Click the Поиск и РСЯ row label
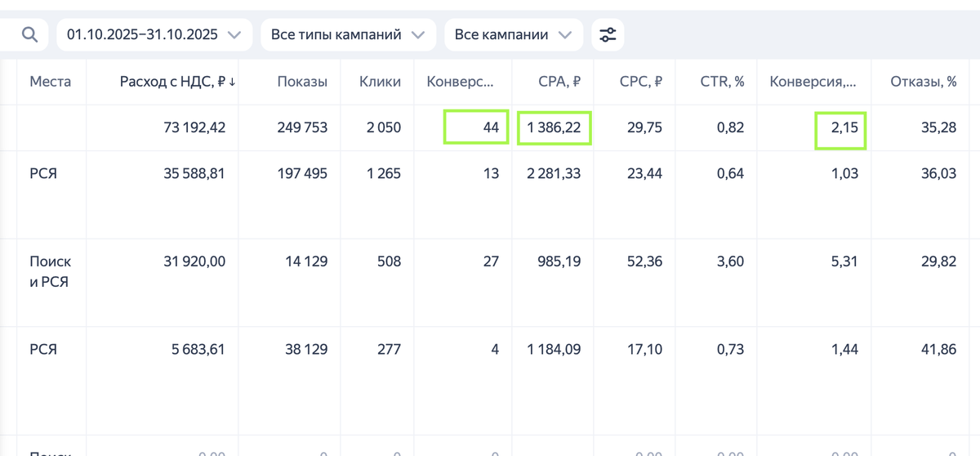Viewport: 980px width, 456px height. click(50, 273)
